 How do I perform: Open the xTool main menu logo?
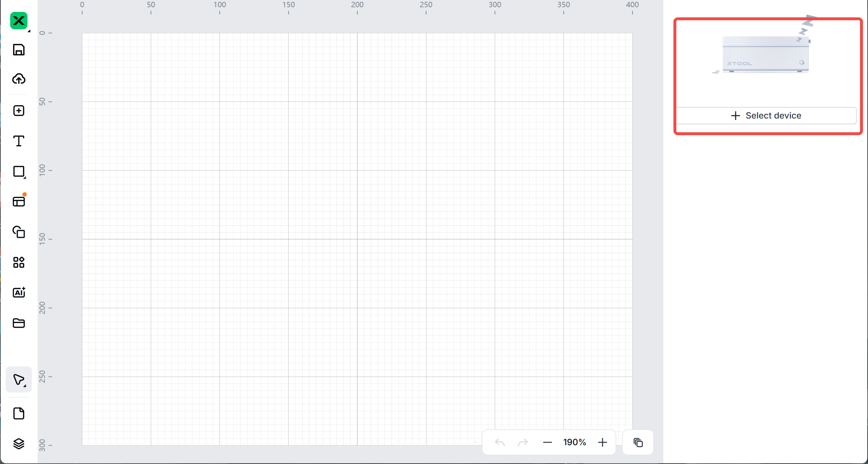pos(19,21)
